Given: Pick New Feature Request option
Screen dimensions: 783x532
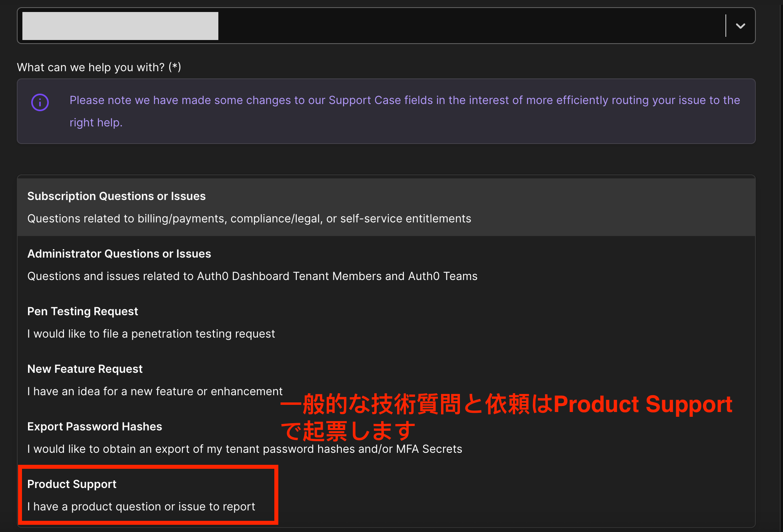Looking at the screenshot, I should pyautogui.click(x=85, y=369).
